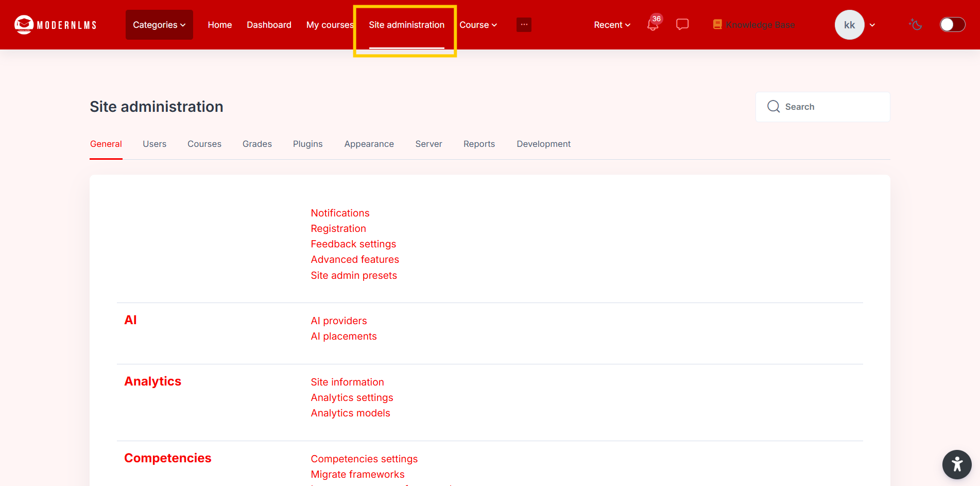Open Site admin presets link
This screenshot has height=486, width=980.
pyautogui.click(x=354, y=275)
